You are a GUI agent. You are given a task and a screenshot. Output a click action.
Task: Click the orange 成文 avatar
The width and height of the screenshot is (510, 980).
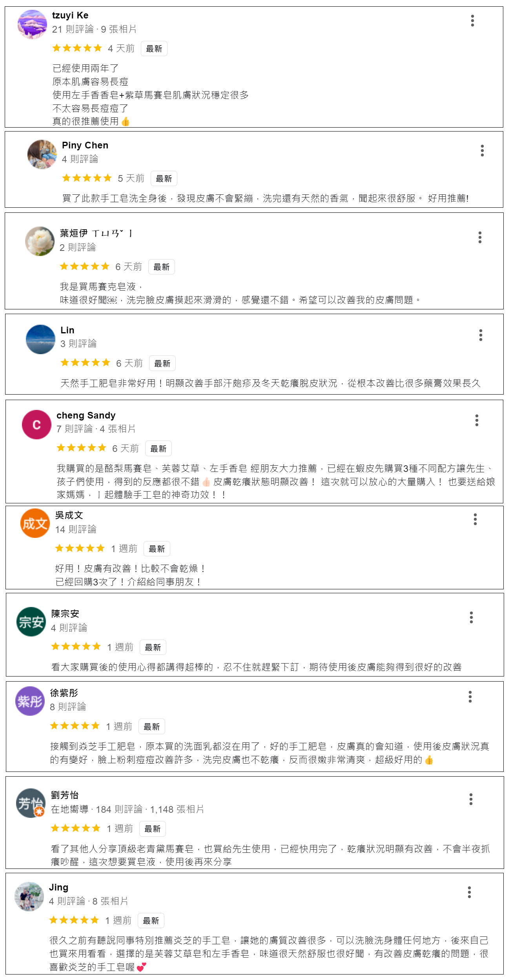[x=35, y=523]
